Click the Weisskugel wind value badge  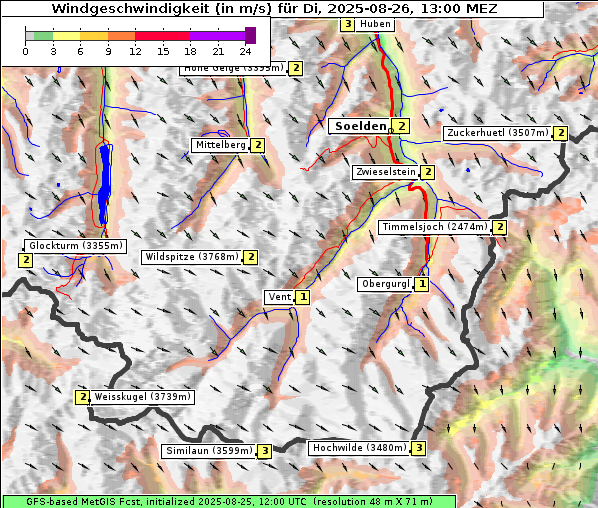(83, 397)
